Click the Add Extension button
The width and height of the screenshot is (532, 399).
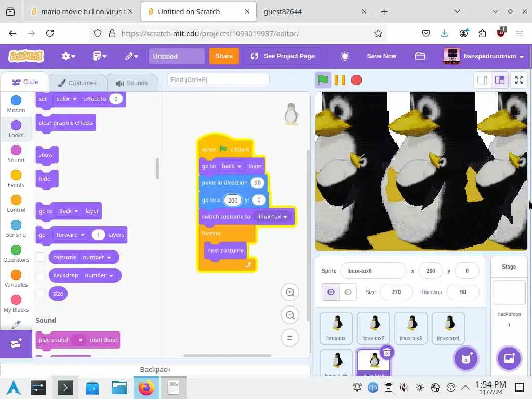point(16,344)
